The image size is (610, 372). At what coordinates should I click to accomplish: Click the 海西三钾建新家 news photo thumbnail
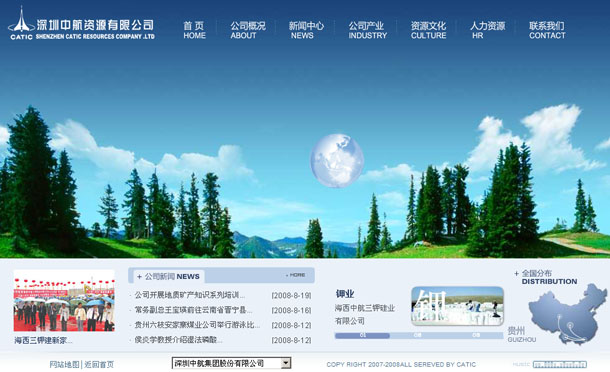coord(64,300)
